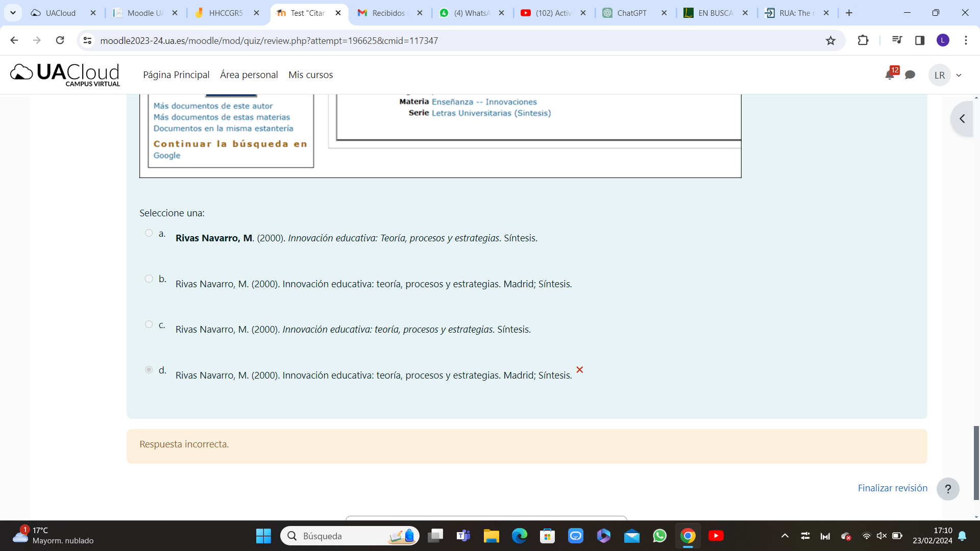
Task: Open the Chrome tab search dropdown arrow
Action: click(13, 13)
